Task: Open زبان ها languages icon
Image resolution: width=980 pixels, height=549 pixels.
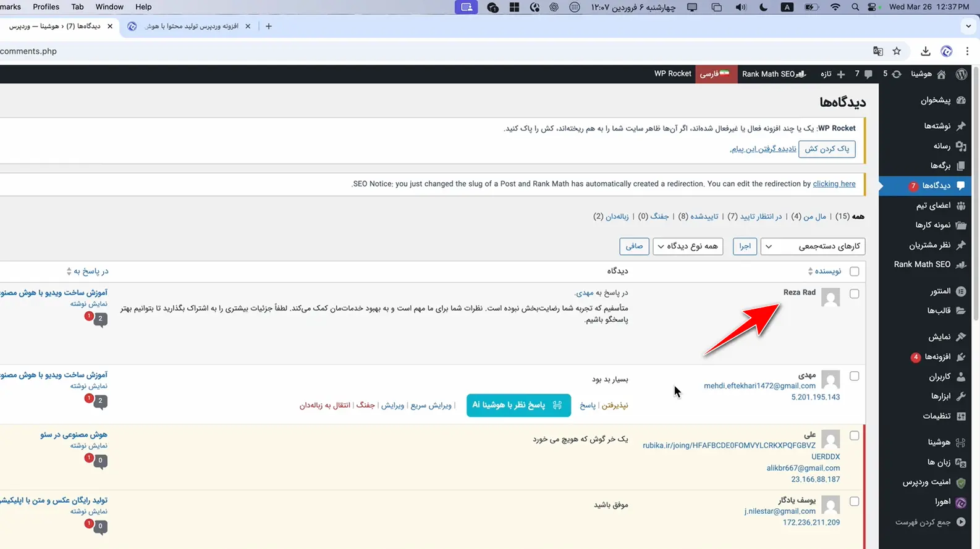Action: point(961,462)
